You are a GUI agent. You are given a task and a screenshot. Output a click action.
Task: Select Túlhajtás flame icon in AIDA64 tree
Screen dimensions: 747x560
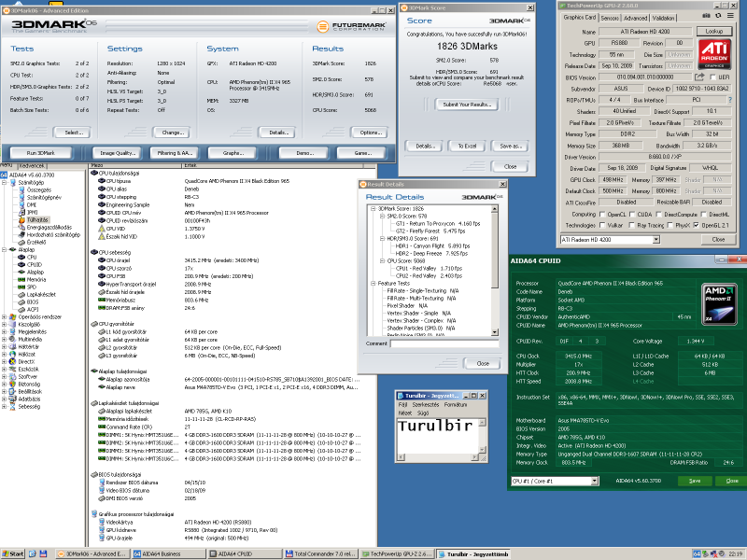click(x=21, y=220)
